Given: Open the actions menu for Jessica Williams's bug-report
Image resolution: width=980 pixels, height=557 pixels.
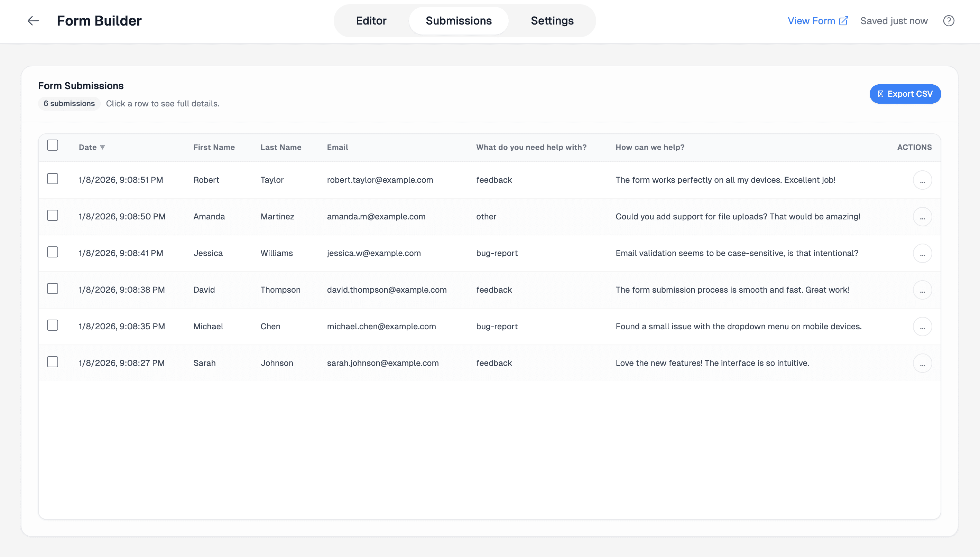Looking at the screenshot, I should pos(923,253).
